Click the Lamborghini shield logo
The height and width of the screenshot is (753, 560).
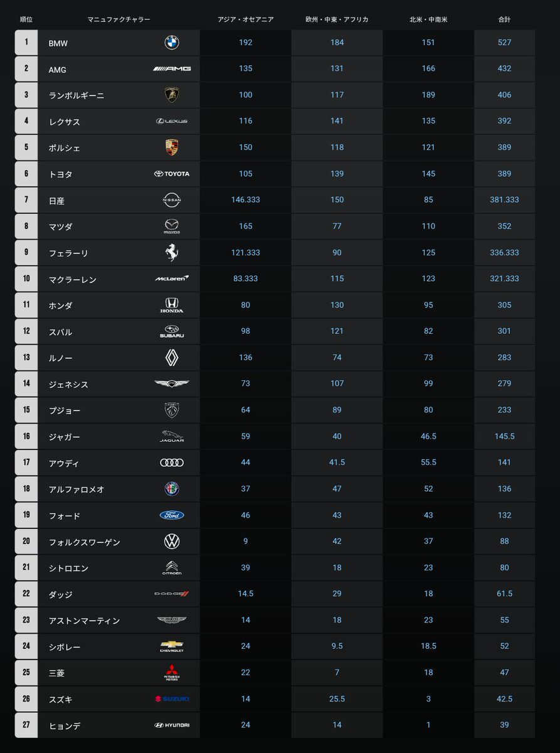(172, 95)
